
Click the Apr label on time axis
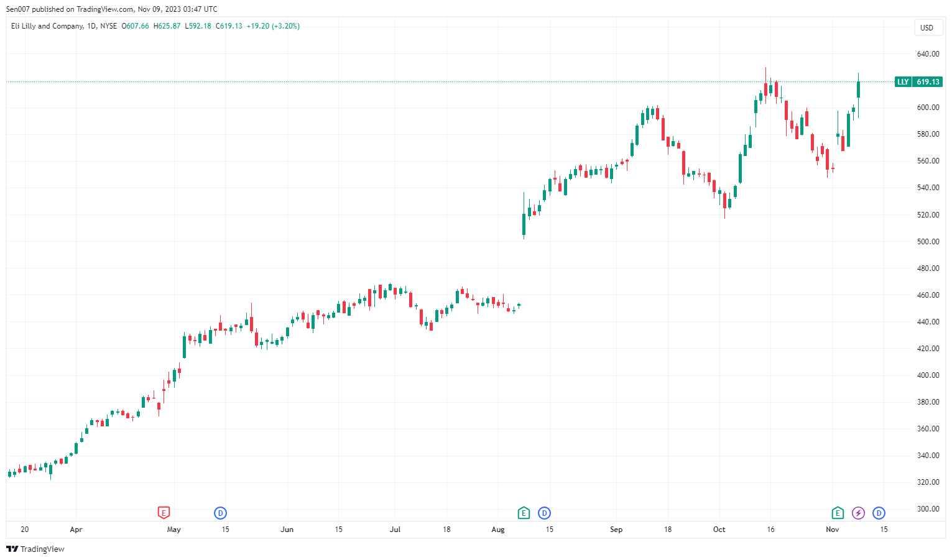(x=76, y=530)
